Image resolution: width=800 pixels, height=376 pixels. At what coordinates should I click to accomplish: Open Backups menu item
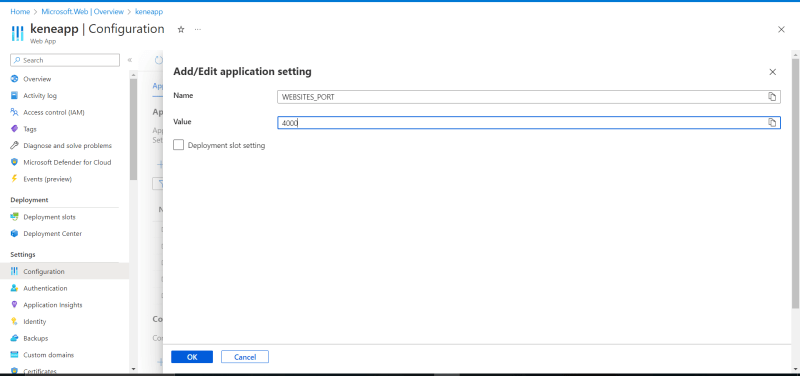click(x=36, y=338)
